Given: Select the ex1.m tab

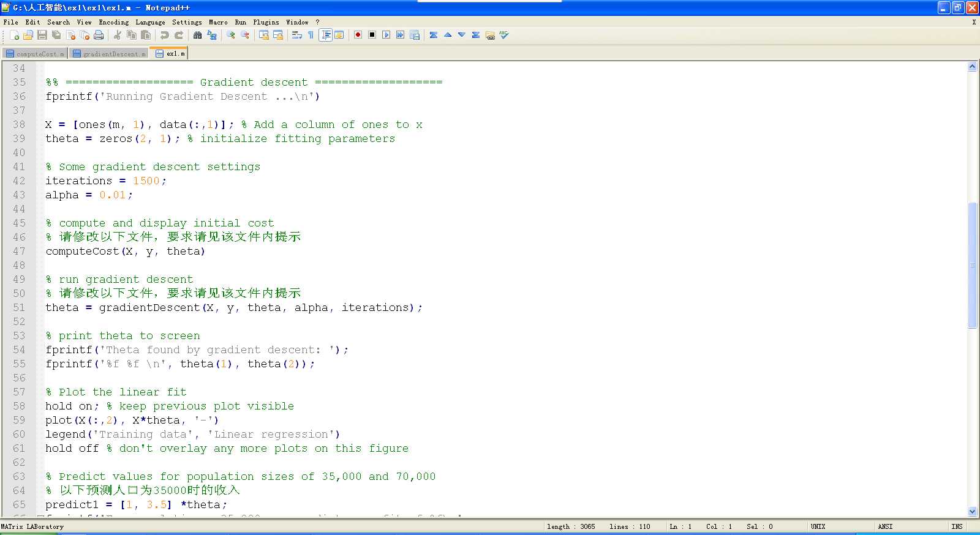Looking at the screenshot, I should (x=170, y=53).
